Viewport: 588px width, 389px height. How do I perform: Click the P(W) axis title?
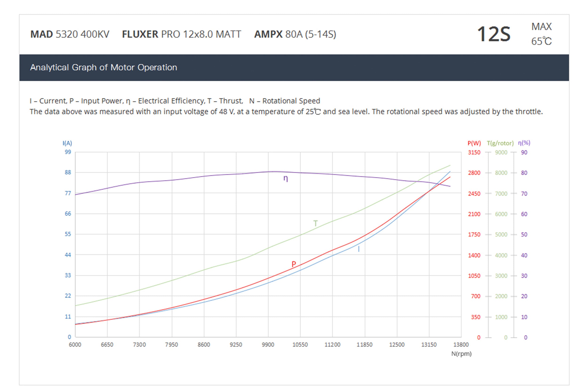[474, 143]
